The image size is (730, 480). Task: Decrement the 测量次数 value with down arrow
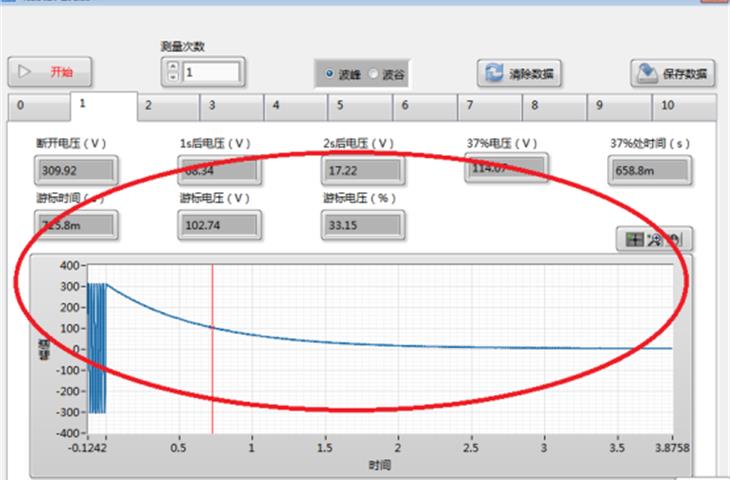coord(172,77)
